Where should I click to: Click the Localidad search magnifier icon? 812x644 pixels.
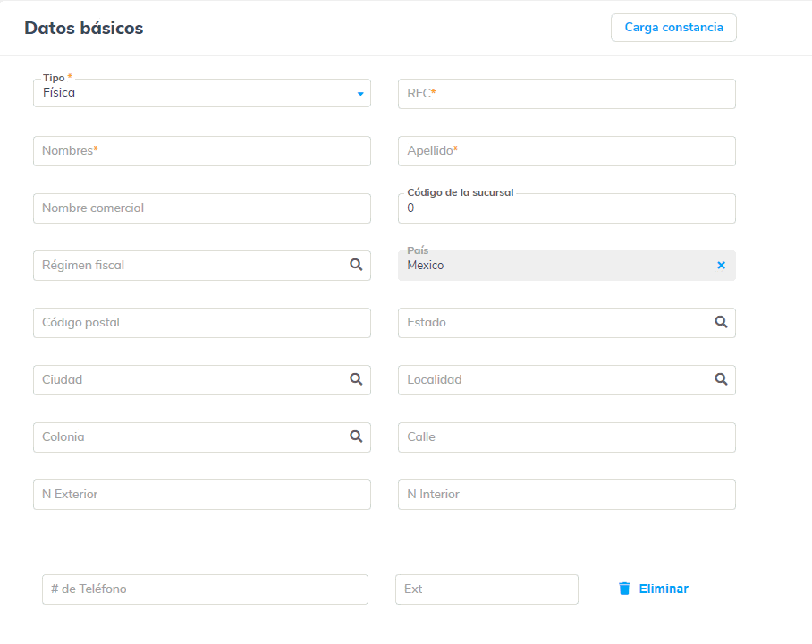coord(721,379)
